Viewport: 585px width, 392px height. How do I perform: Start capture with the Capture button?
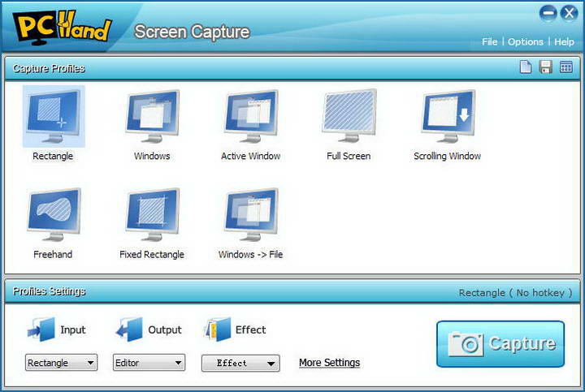pyautogui.click(x=500, y=344)
